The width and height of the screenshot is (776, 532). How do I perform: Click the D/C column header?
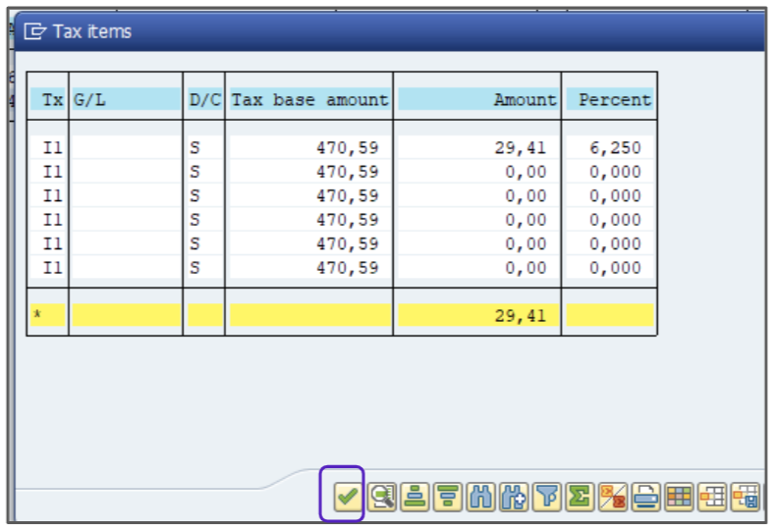pos(203,99)
